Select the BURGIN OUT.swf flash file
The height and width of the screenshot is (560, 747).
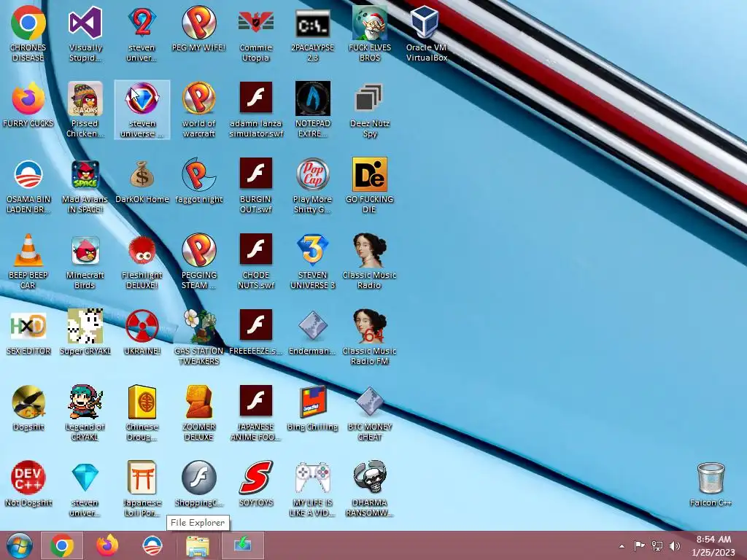pos(256,186)
